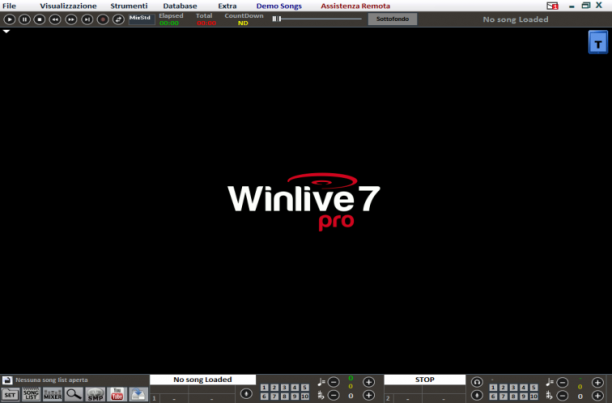Image resolution: width=612 pixels, height=403 pixels.
Task: Select marker 6 on deck 2 number pad
Action: point(493,396)
